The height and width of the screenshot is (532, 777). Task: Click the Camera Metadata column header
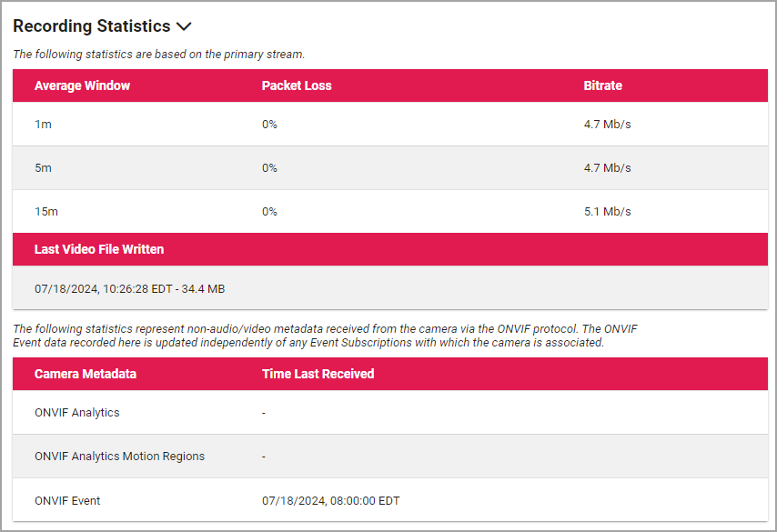tap(86, 374)
